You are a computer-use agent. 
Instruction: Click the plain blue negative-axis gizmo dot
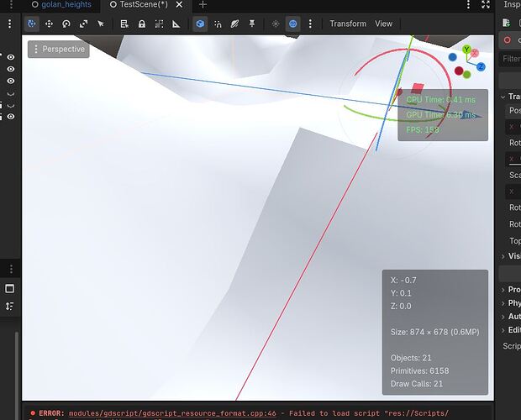pyautogui.click(x=453, y=57)
